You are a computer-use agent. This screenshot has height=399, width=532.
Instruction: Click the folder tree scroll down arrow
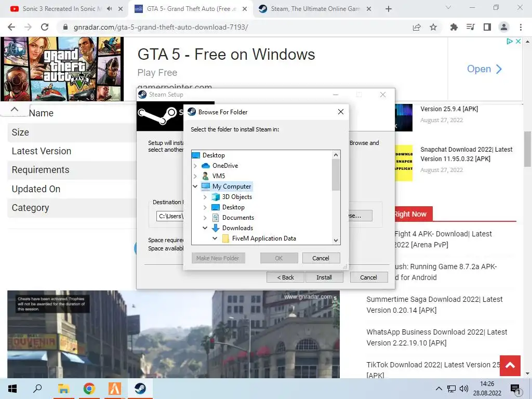pos(336,241)
